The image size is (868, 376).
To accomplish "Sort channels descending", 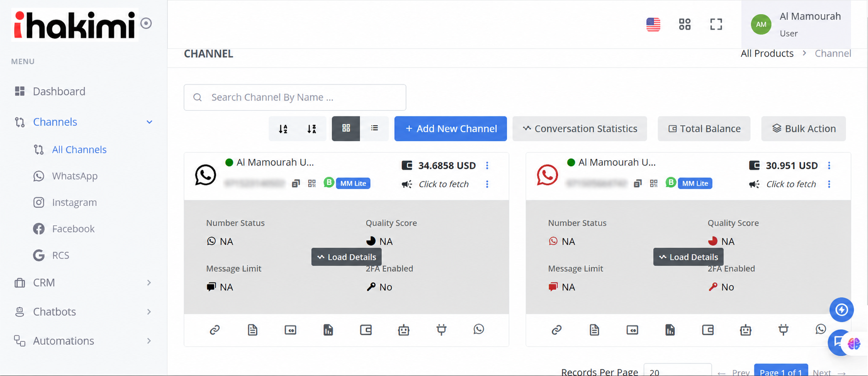I will (x=312, y=129).
